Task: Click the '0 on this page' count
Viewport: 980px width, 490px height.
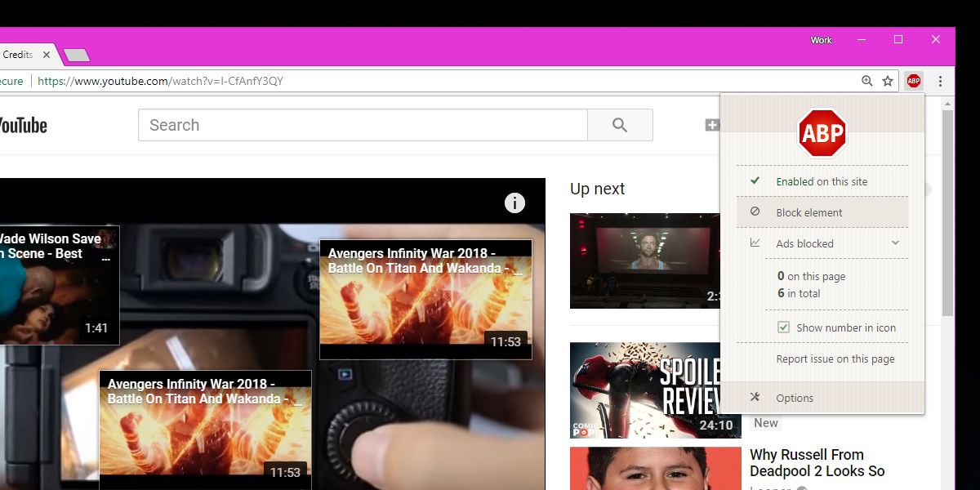Action: coord(811,276)
